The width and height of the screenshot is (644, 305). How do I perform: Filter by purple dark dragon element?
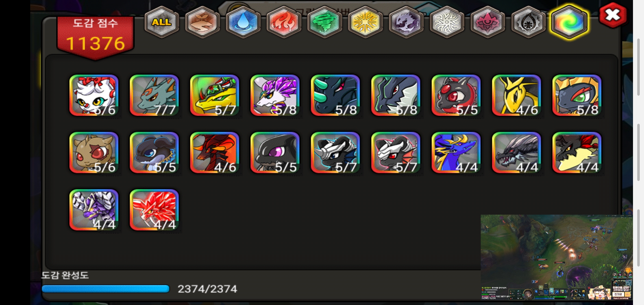coord(406,22)
